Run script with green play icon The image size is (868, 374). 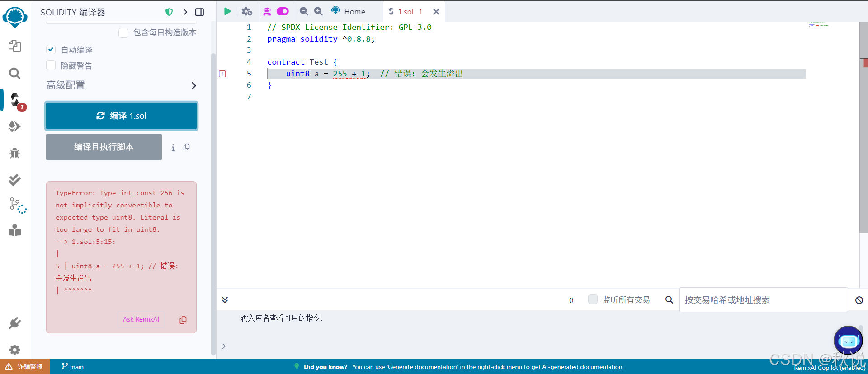tap(227, 11)
